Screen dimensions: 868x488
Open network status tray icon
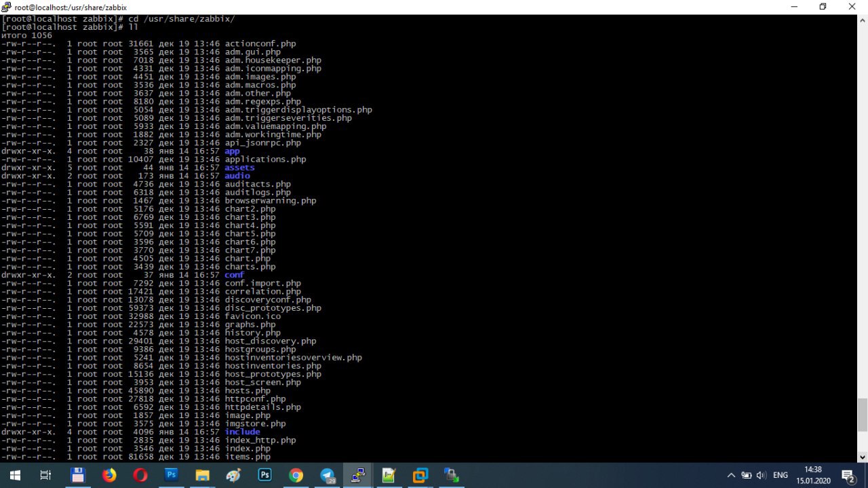[x=747, y=475]
